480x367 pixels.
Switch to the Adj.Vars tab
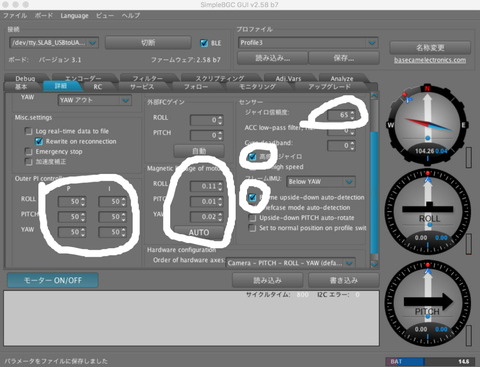pos(288,78)
